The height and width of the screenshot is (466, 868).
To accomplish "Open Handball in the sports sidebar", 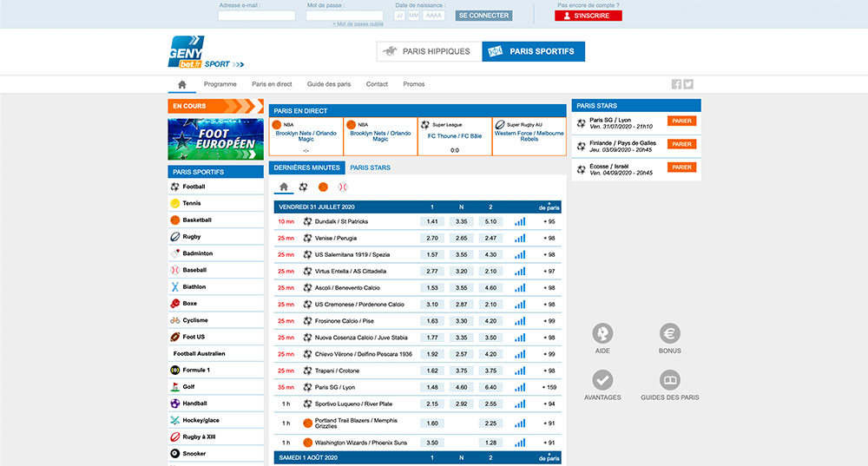I will tap(216, 404).
